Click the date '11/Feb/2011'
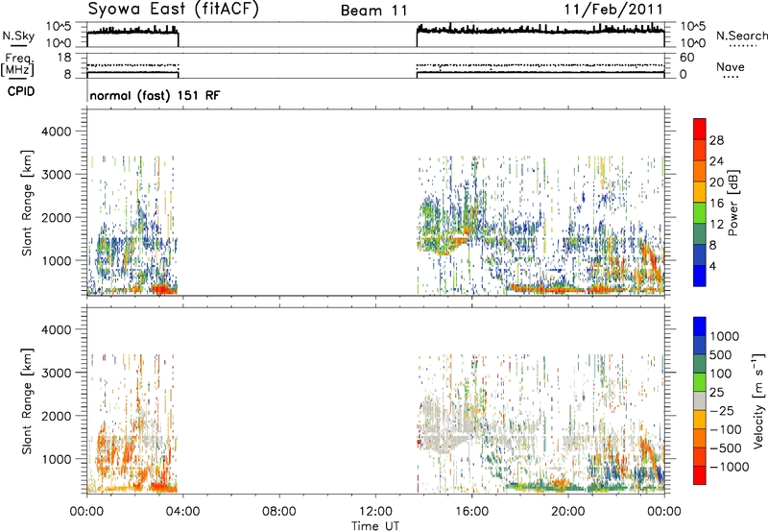 613,9
